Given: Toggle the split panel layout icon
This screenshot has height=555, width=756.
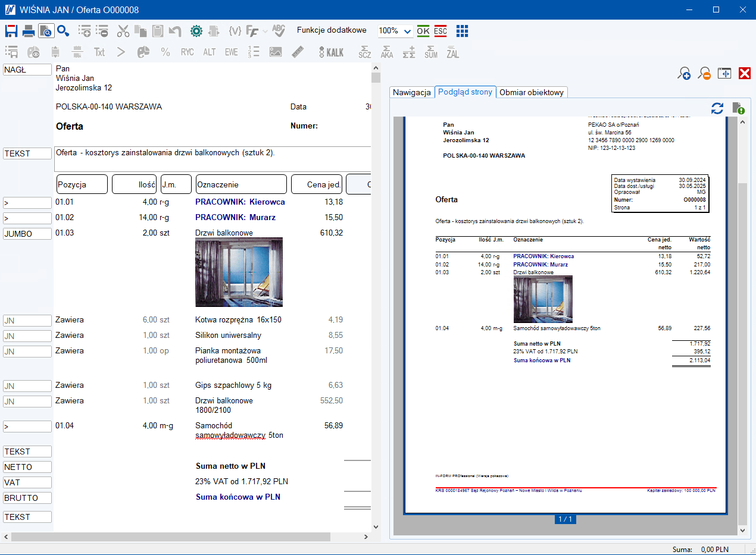Looking at the screenshot, I should [724, 74].
